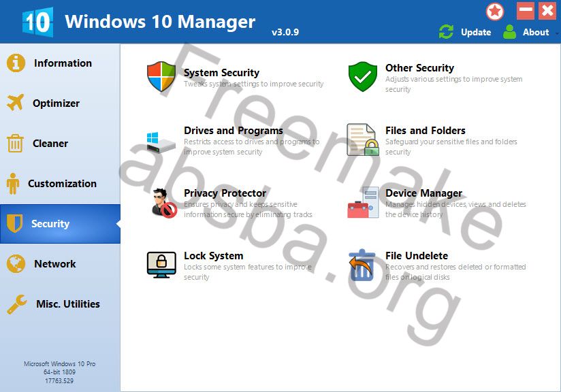
Task: Open File Undelete via recycle bin icon
Action: coord(362,265)
